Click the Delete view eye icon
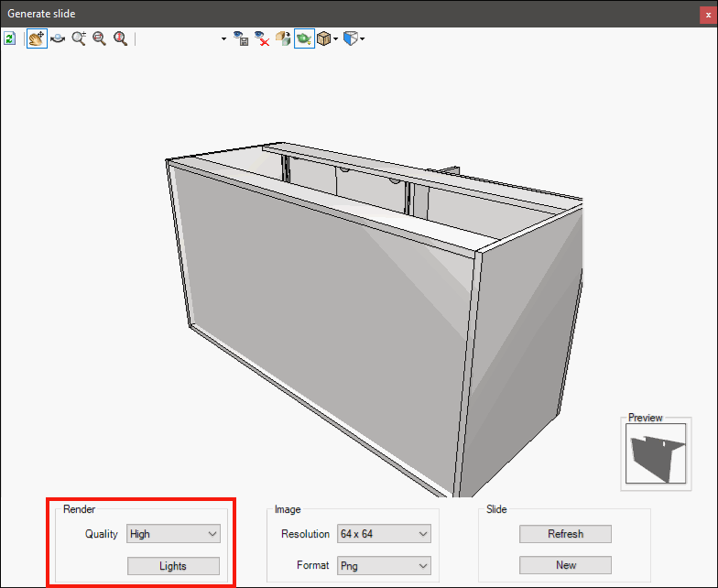The width and height of the screenshot is (718, 588). [x=262, y=38]
